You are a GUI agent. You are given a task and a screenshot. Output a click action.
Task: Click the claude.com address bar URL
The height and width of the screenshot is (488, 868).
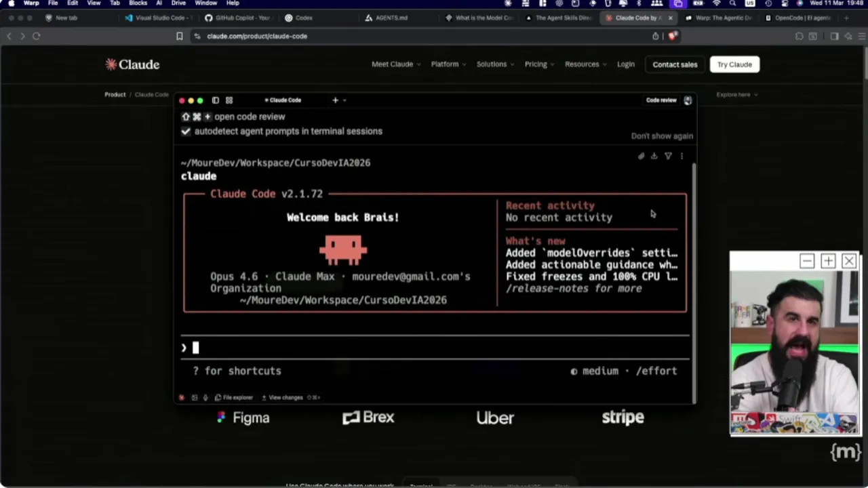coord(257,36)
